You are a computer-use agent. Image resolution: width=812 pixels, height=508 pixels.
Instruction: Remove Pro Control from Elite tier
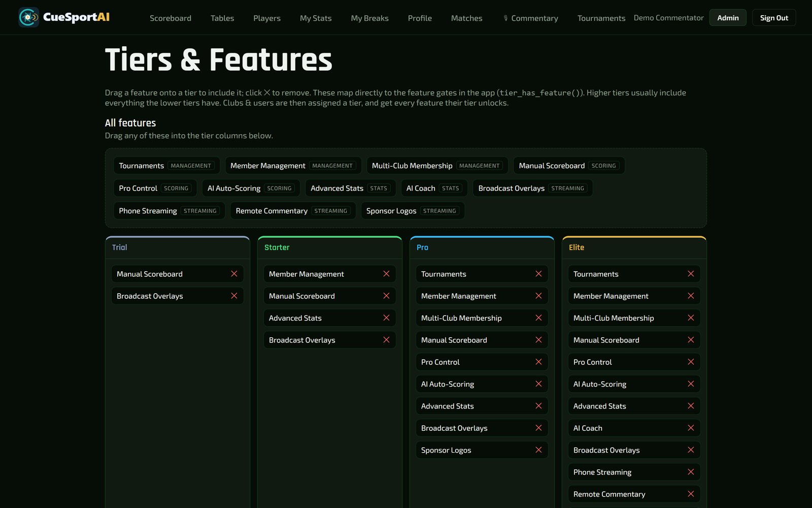point(691,362)
